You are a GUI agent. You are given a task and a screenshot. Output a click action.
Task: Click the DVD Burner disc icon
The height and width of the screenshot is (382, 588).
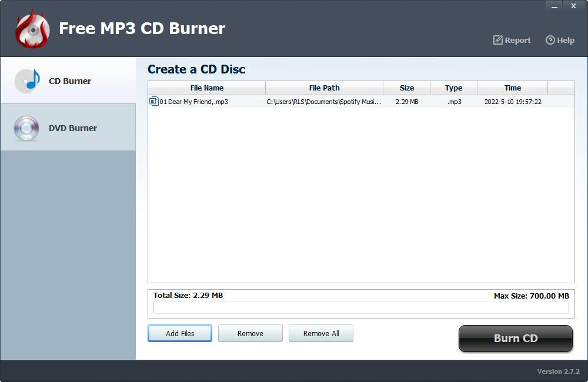pos(27,128)
